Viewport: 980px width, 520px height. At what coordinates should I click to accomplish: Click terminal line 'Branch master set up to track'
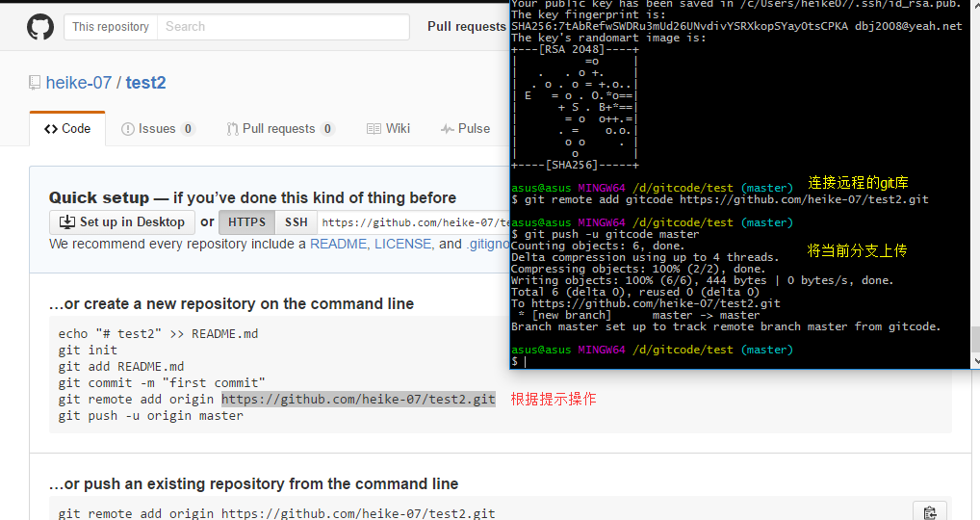[x=726, y=326]
